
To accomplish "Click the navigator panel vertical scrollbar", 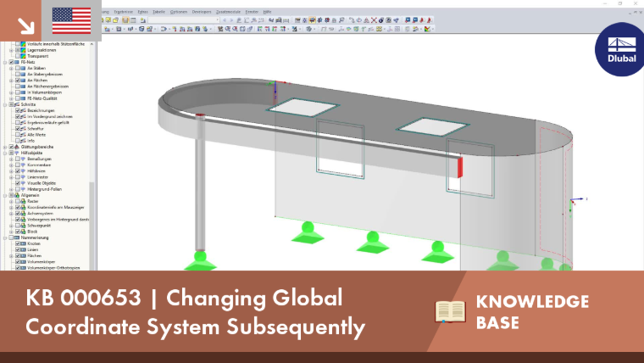I will click(x=92, y=156).
